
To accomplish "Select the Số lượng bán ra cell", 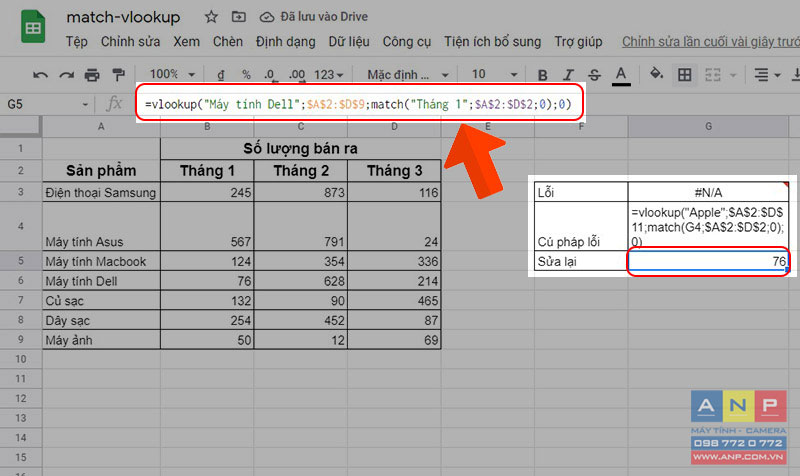I will tap(301, 148).
